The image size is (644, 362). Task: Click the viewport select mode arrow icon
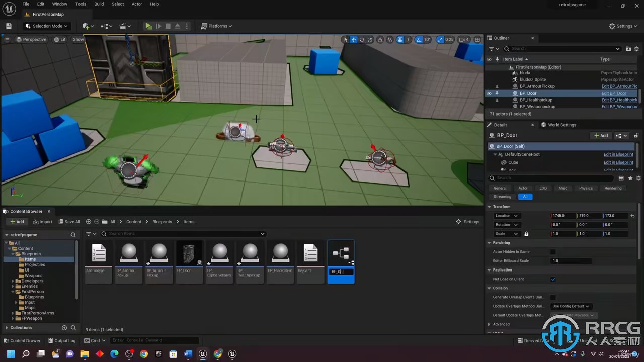345,40
